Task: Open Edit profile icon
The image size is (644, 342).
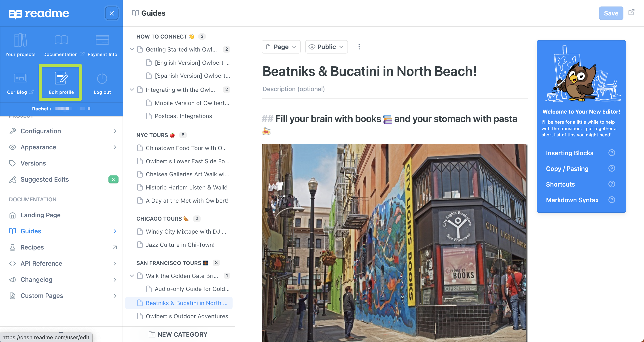Action: 61,78
